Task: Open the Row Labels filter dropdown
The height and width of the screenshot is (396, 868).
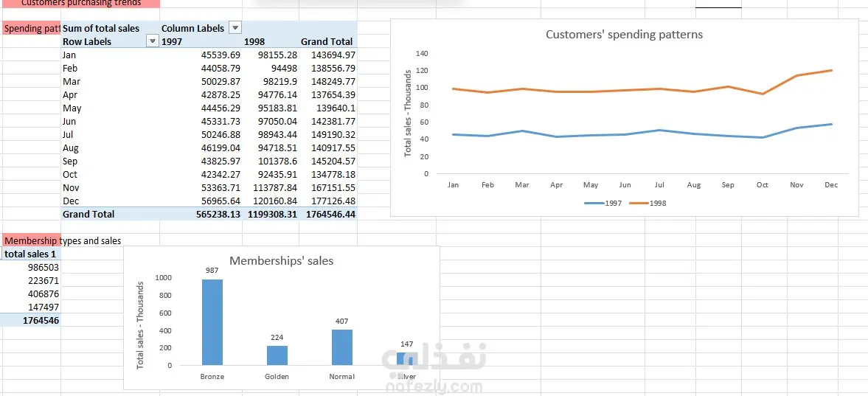Action: [x=153, y=42]
